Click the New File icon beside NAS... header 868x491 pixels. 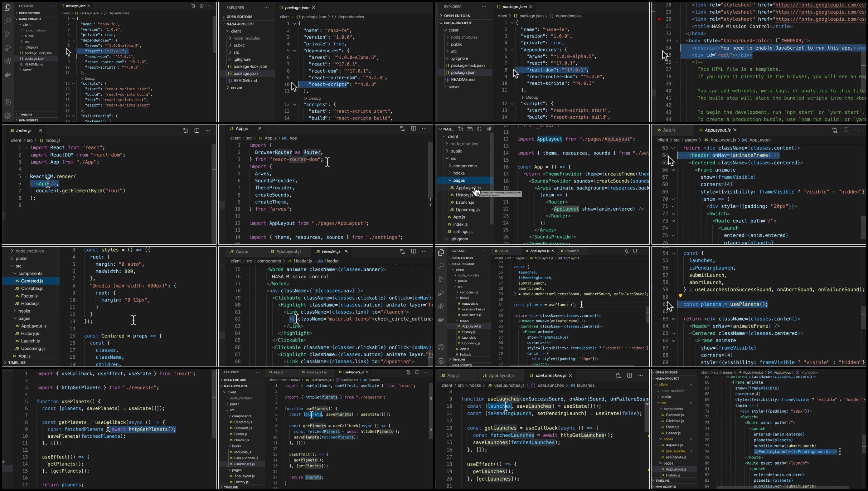click(461, 129)
